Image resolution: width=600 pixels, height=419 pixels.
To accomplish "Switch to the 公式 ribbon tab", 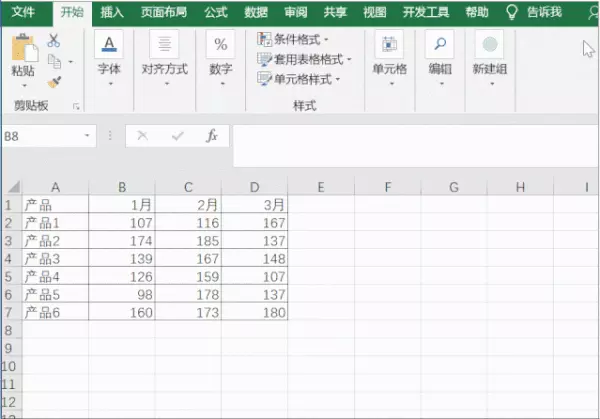I will tap(216, 13).
